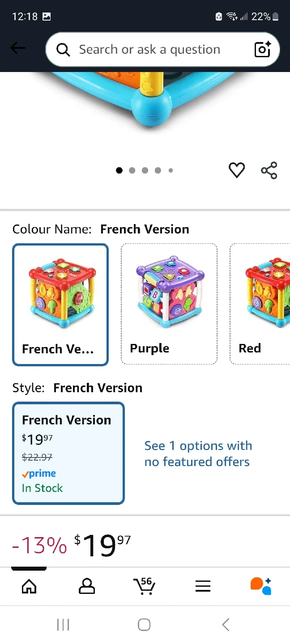Select the Purple colour option
Viewport: 290px width, 644px height.
[169, 304]
